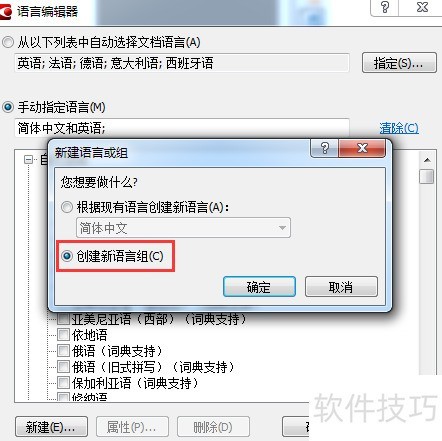Click the 指定(S)... button

pos(399,63)
